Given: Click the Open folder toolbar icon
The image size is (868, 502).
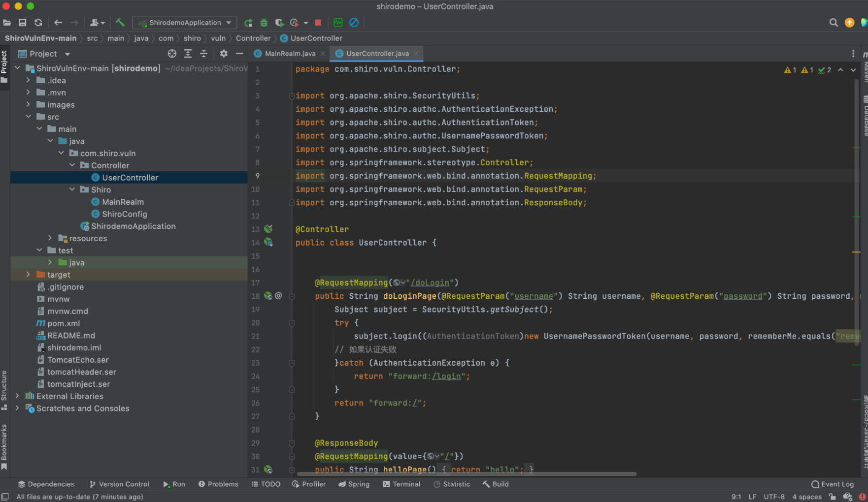Looking at the screenshot, I should click(x=7, y=23).
